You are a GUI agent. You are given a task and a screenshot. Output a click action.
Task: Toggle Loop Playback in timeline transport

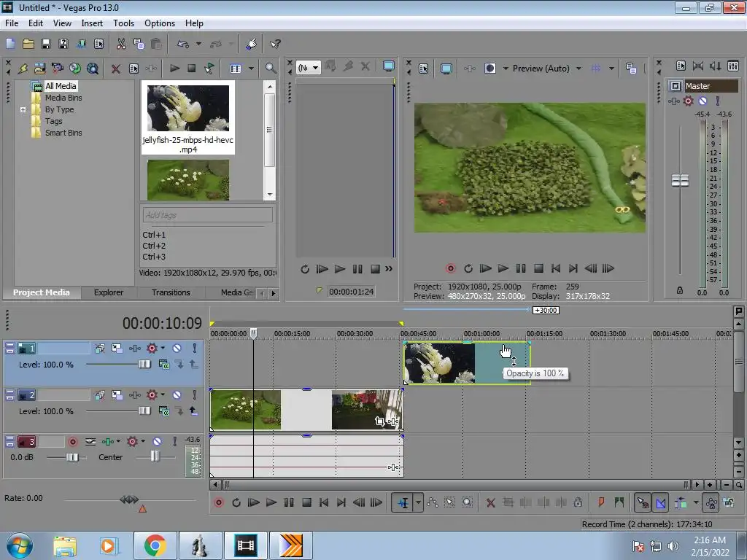[236, 502]
